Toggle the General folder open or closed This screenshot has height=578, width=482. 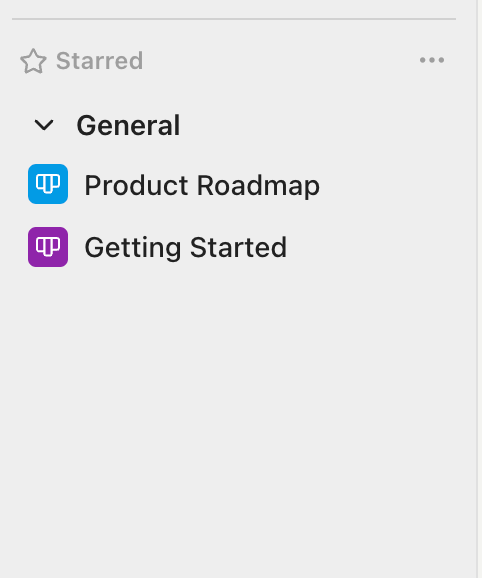pyautogui.click(x=44, y=125)
